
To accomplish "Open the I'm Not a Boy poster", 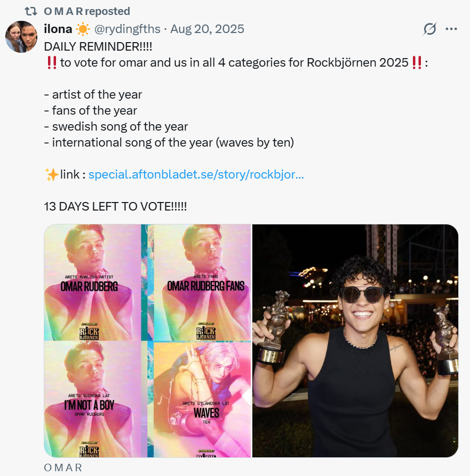I will coord(93,400).
